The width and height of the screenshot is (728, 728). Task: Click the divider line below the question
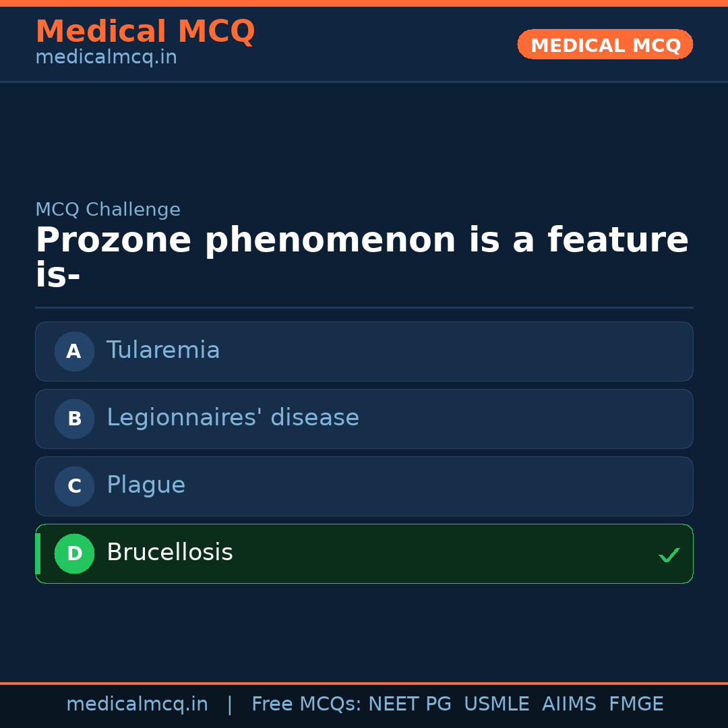point(364,309)
